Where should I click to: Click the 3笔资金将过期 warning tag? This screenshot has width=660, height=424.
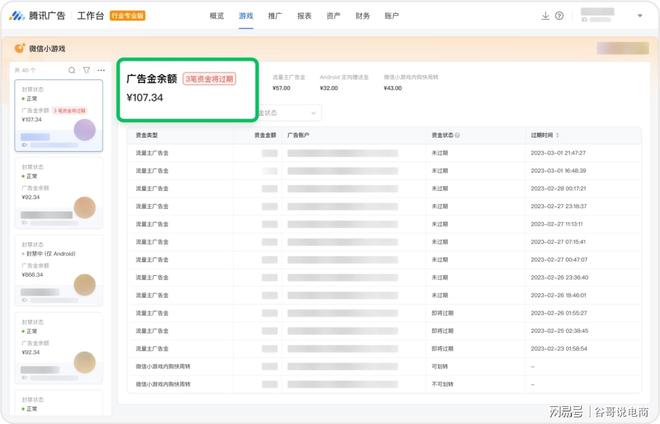click(209, 79)
